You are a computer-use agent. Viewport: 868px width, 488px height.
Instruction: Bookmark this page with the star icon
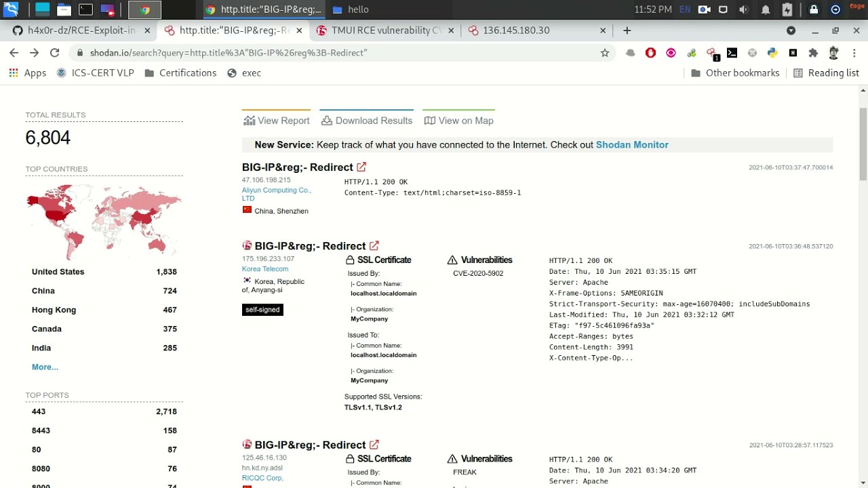tap(605, 53)
